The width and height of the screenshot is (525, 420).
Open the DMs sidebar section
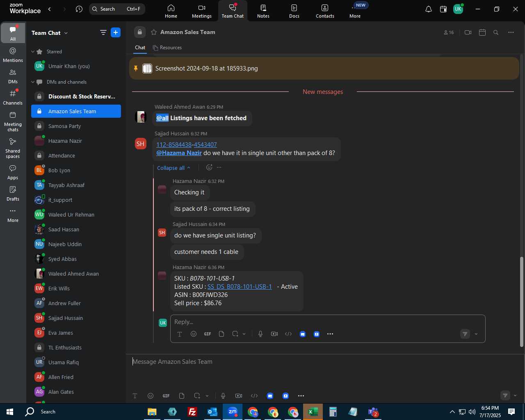point(13,76)
